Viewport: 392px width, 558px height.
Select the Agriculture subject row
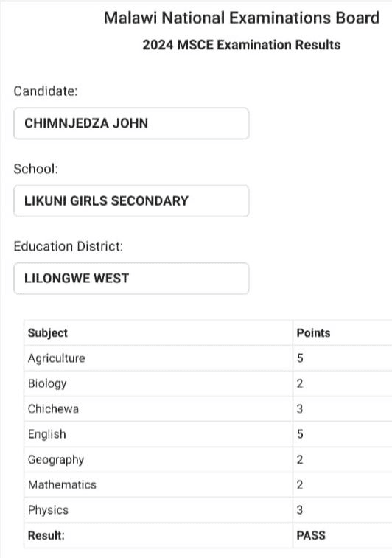[208, 358]
